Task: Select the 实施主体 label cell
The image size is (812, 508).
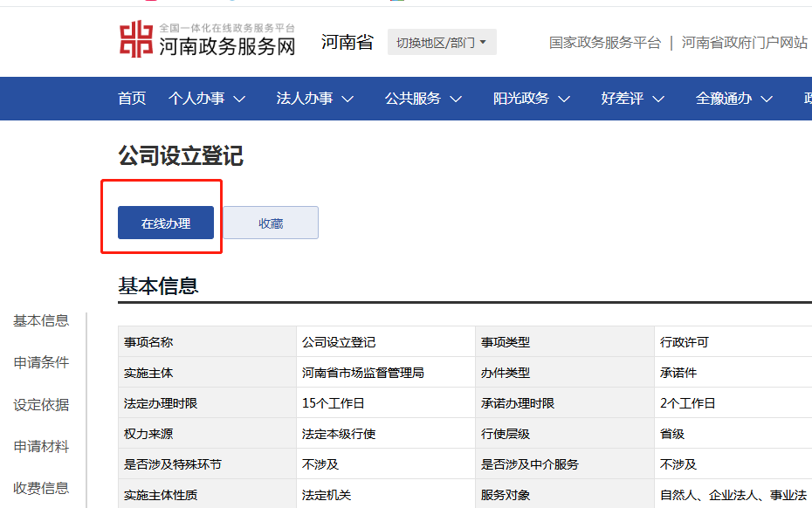Action: (207, 373)
